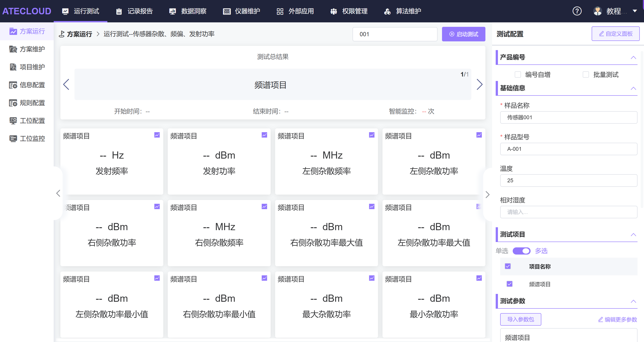
Task: Enable the 批量测试 checkbox
Action: pos(585,74)
